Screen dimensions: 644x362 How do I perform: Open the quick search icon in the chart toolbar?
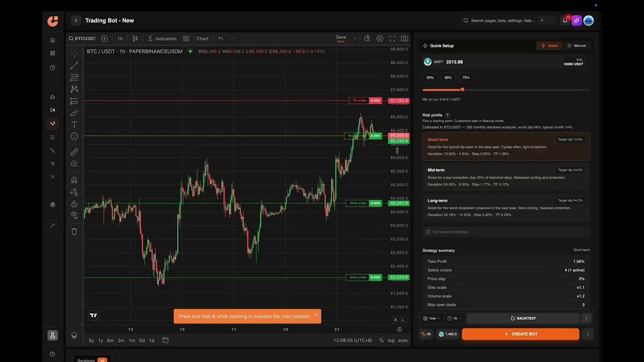pos(367,38)
